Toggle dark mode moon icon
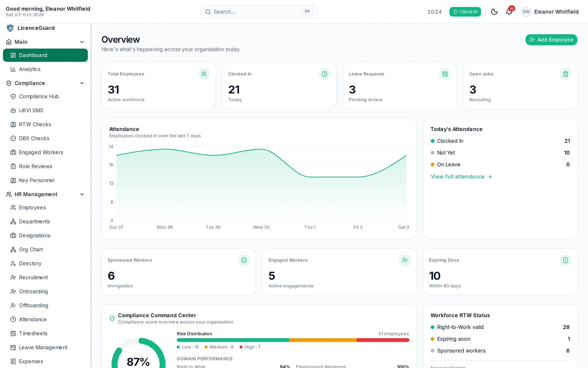 (x=494, y=12)
